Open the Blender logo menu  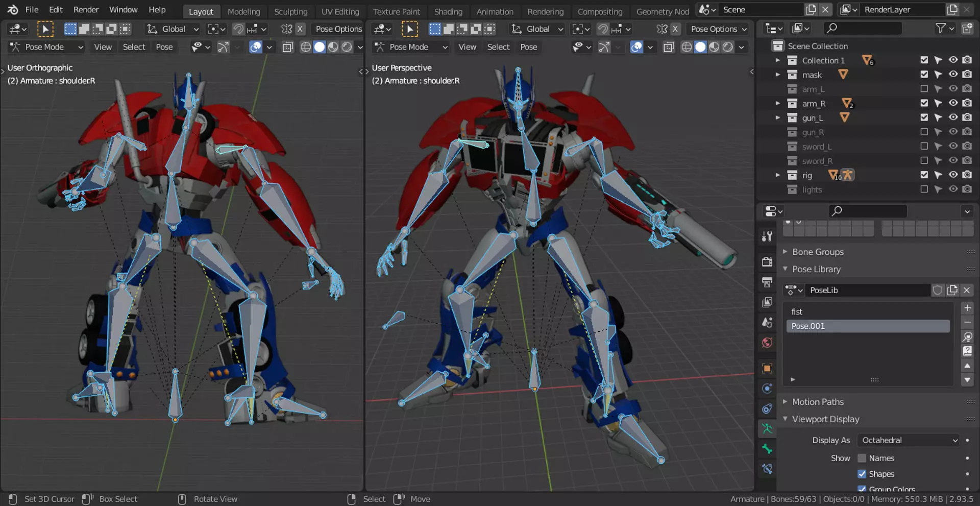pos(13,10)
